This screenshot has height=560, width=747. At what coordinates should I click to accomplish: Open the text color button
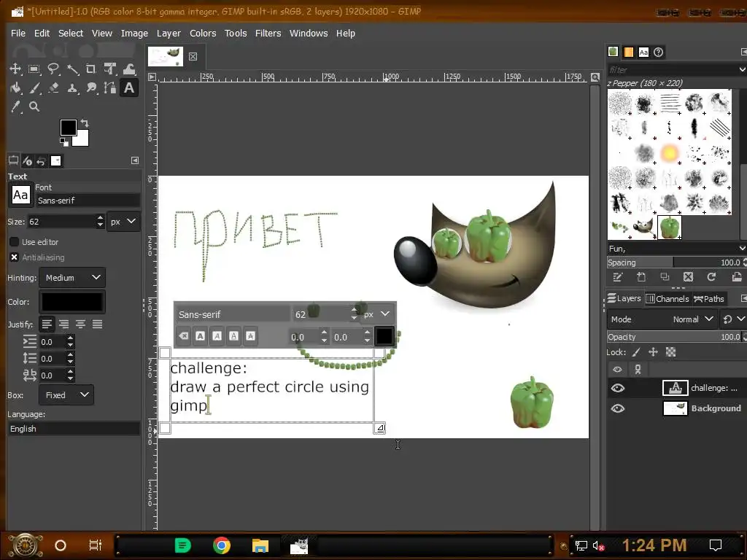click(x=72, y=302)
